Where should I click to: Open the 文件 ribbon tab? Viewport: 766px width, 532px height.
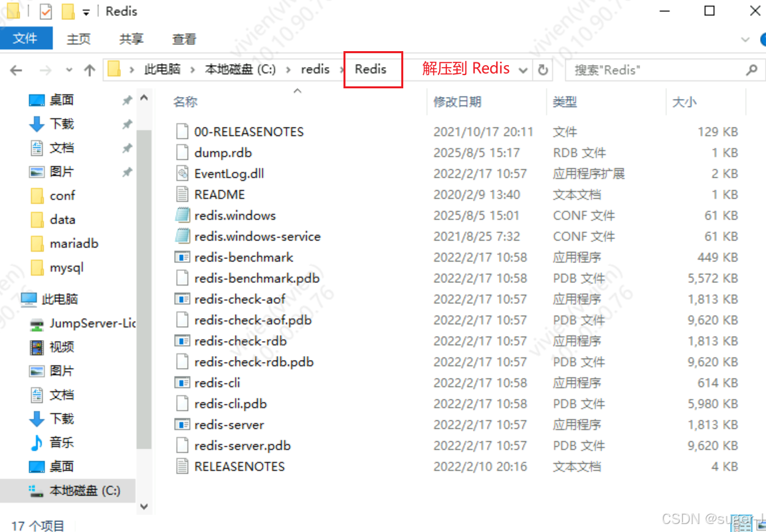click(25, 39)
